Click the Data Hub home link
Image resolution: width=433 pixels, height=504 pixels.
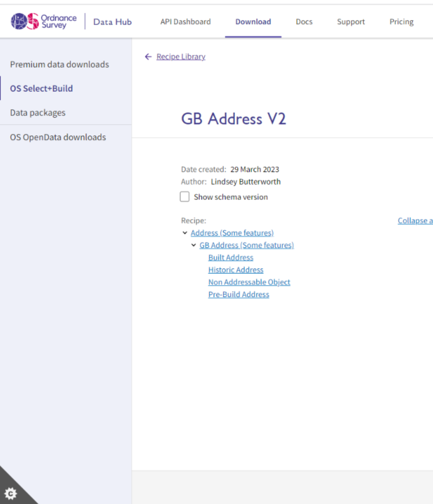click(x=112, y=22)
